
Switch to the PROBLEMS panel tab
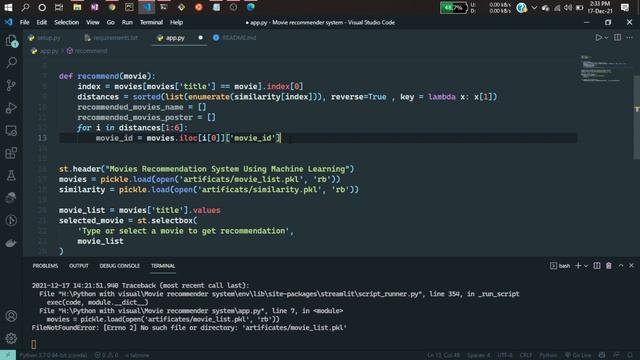coord(45,266)
